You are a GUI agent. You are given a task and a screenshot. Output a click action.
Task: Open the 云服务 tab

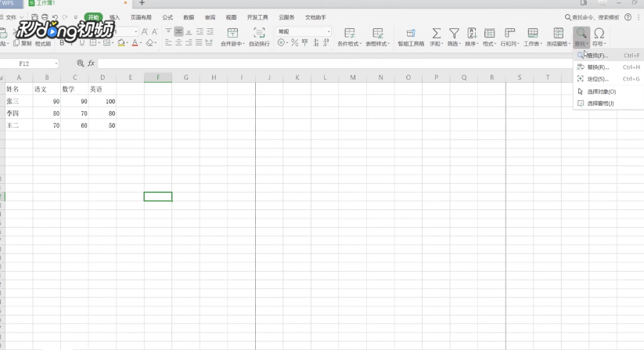(286, 17)
